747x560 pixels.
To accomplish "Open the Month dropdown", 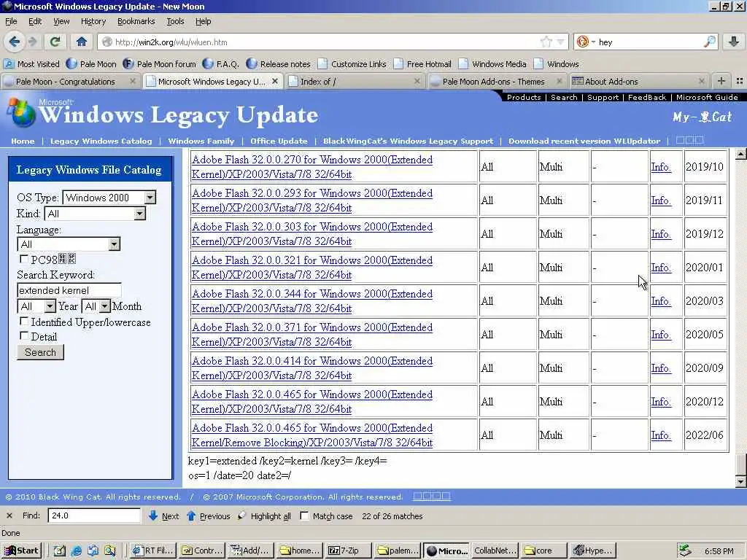I will pyautogui.click(x=96, y=306).
